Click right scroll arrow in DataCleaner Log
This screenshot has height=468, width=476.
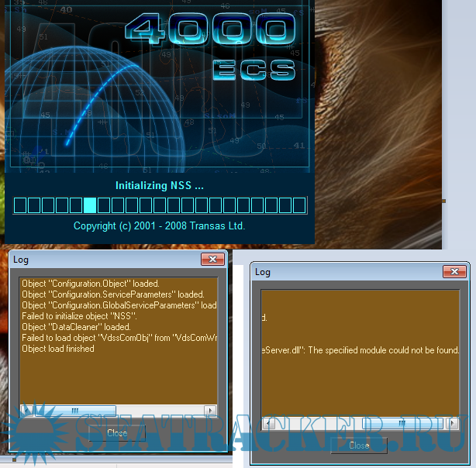click(x=210, y=410)
